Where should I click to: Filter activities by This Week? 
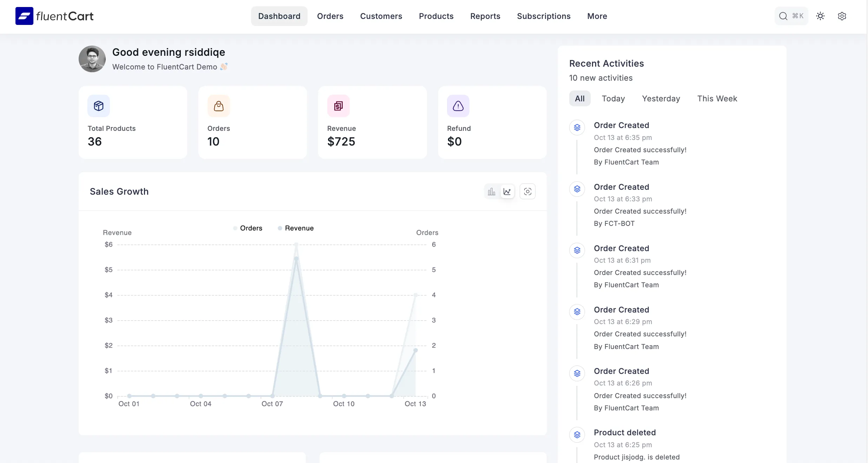click(x=717, y=99)
